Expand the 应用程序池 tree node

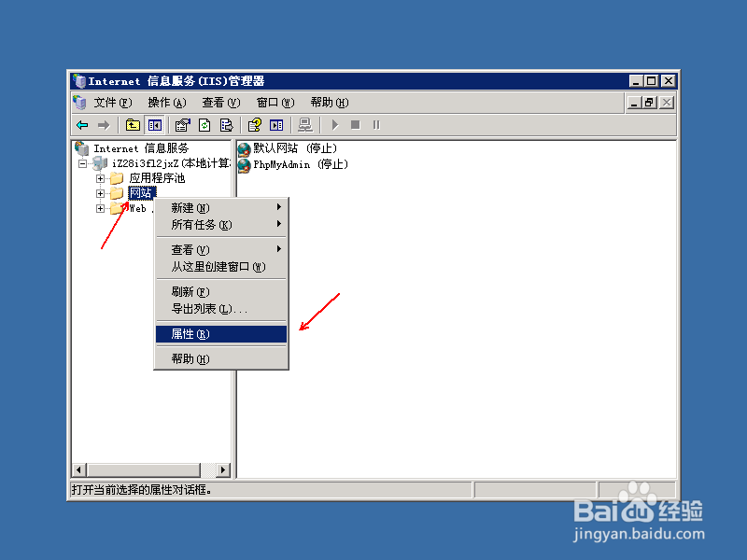(x=101, y=177)
